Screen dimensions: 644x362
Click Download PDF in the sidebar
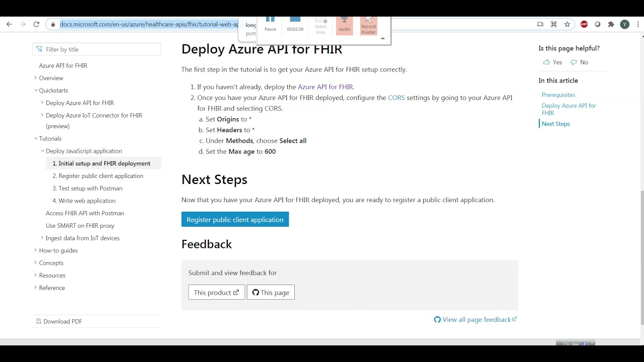coord(59,321)
